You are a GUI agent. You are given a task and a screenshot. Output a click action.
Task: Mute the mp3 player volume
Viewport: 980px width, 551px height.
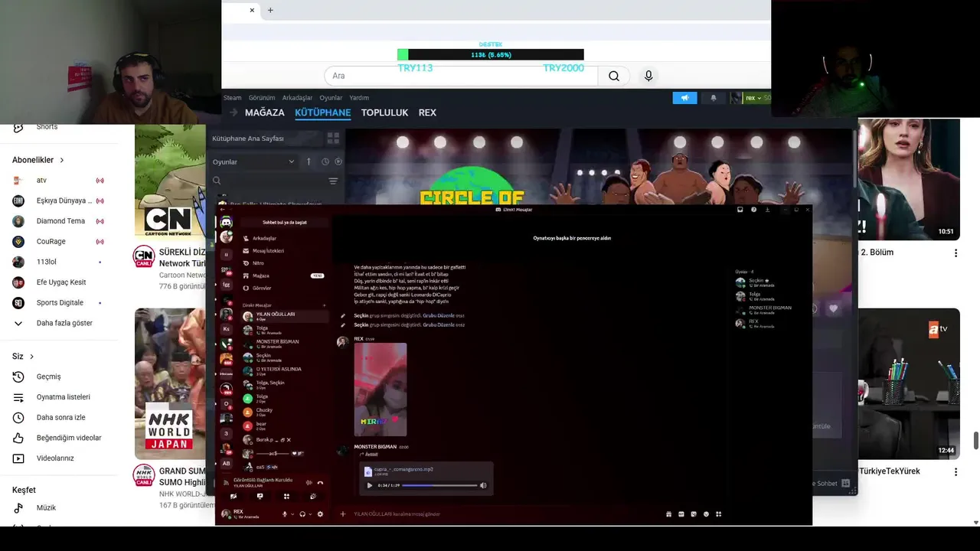(x=483, y=485)
